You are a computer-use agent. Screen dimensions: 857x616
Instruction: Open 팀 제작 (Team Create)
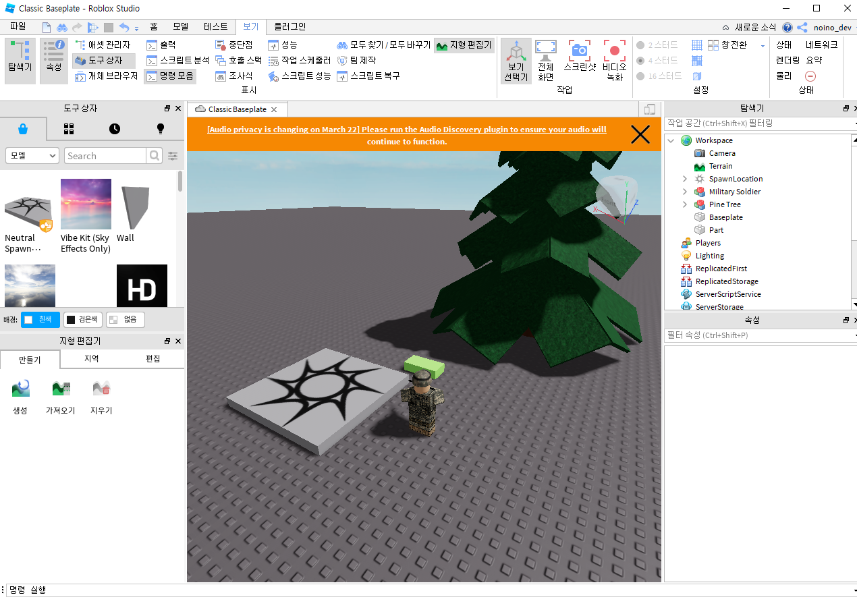click(x=356, y=60)
